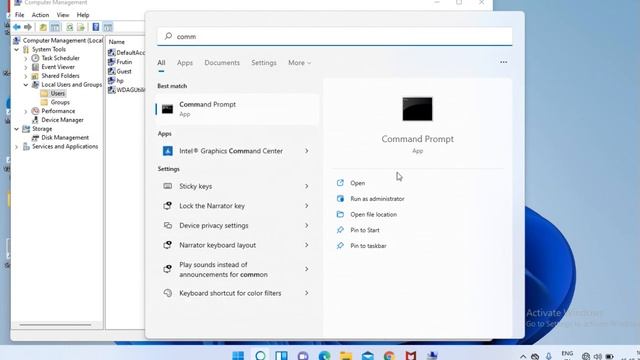
Task: Expand Services and Applications tree node
Action: point(17,147)
